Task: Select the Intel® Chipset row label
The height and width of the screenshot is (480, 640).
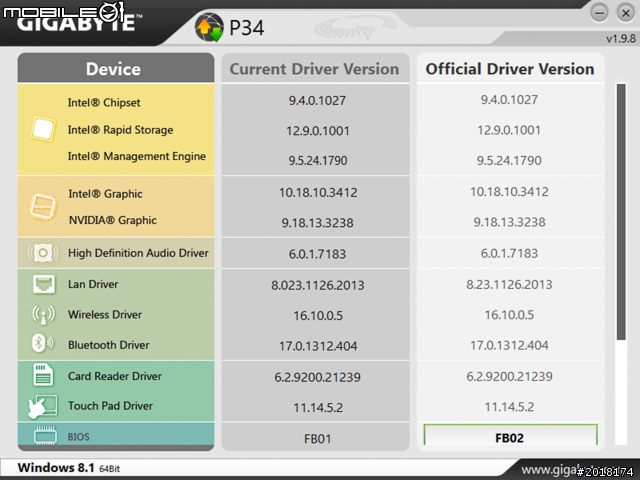Action: click(x=104, y=102)
